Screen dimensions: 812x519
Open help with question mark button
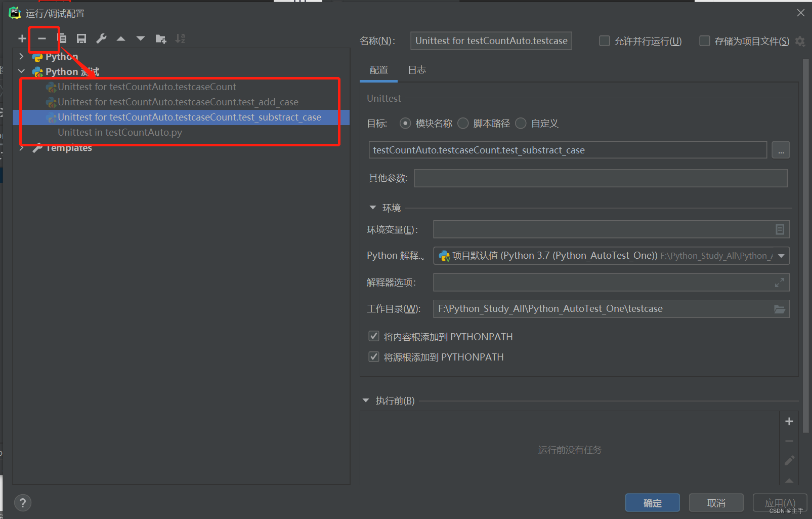click(x=23, y=503)
